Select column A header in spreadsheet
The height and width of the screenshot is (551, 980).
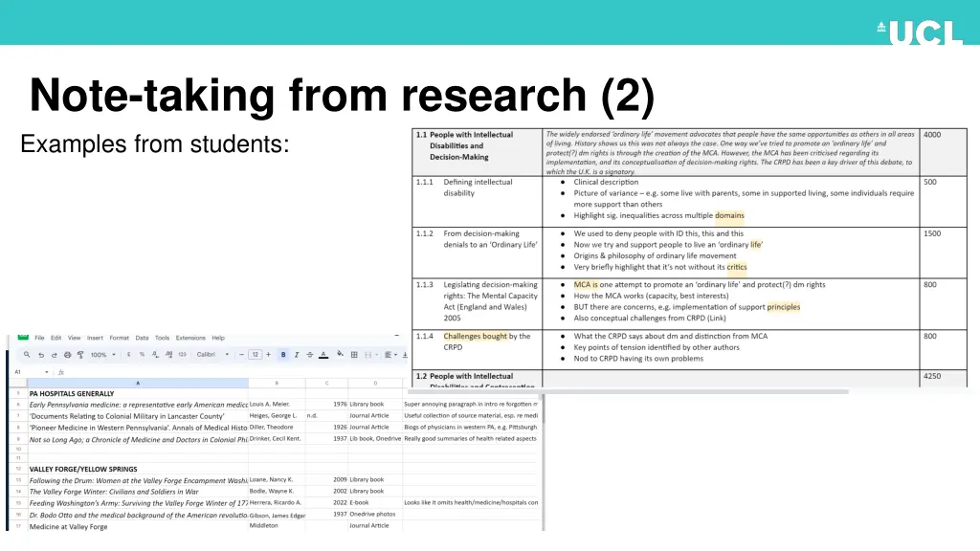point(138,383)
